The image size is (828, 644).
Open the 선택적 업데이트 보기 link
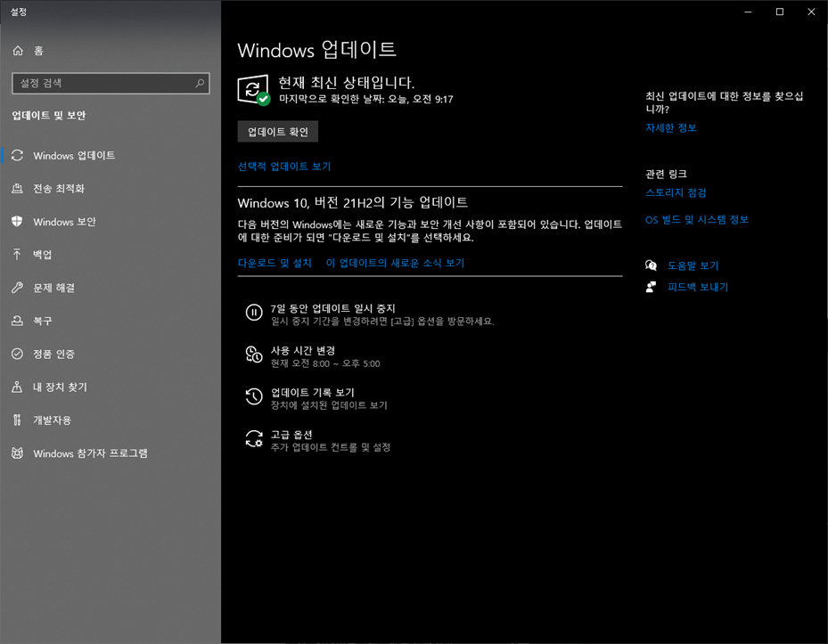point(284,167)
